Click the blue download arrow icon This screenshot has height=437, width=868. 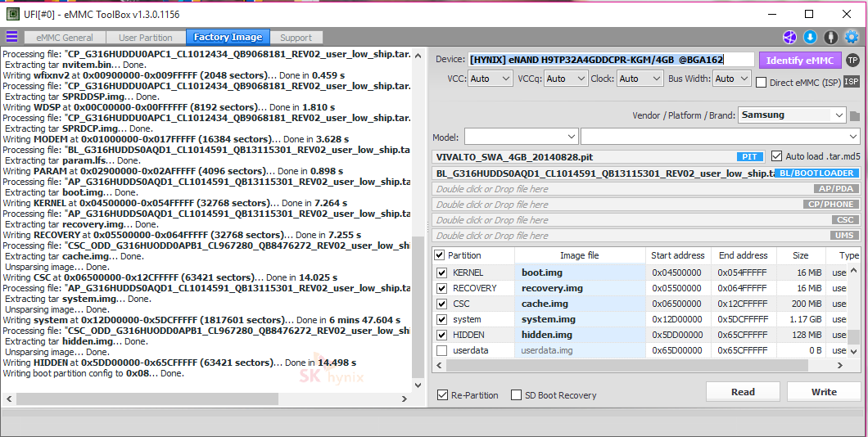click(810, 37)
